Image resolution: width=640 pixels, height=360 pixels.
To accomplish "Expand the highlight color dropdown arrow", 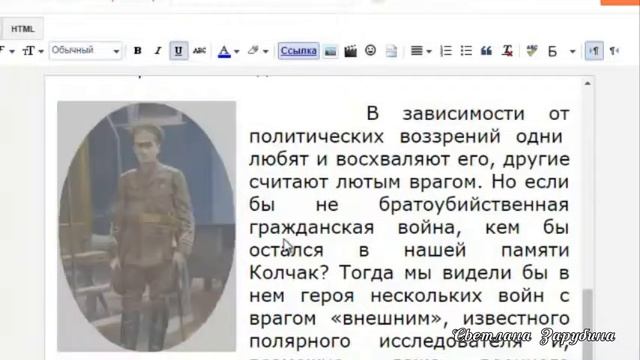I will click(266, 51).
